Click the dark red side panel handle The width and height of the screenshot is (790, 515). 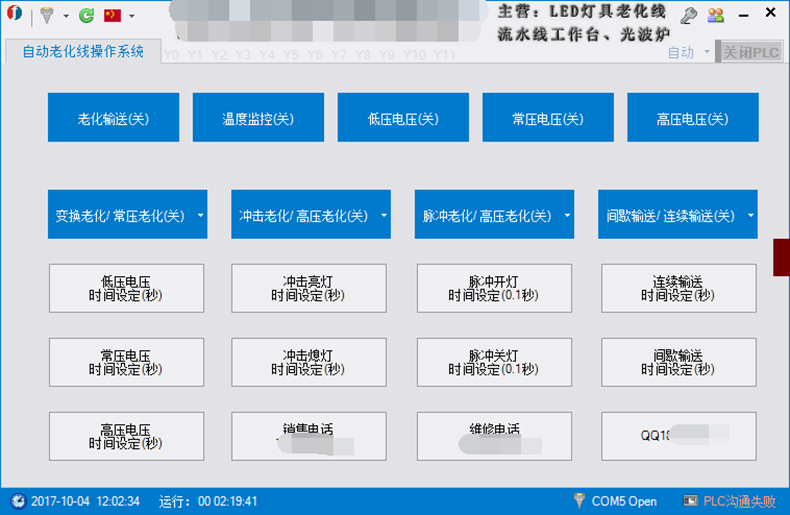[781, 256]
